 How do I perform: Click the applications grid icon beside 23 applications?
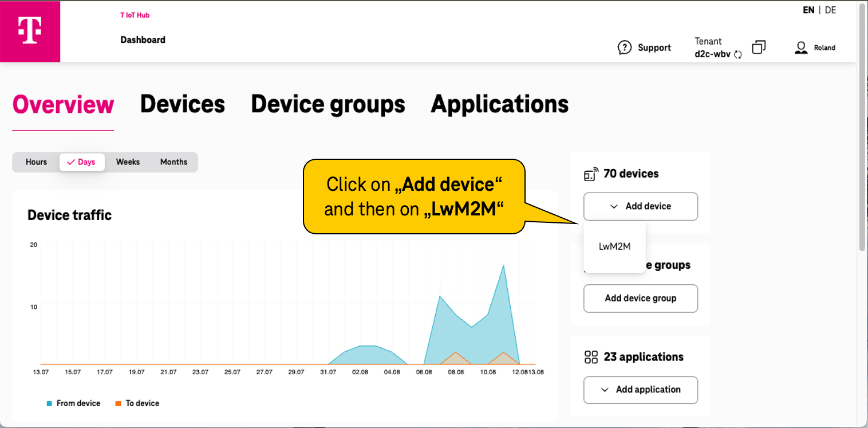click(x=591, y=356)
